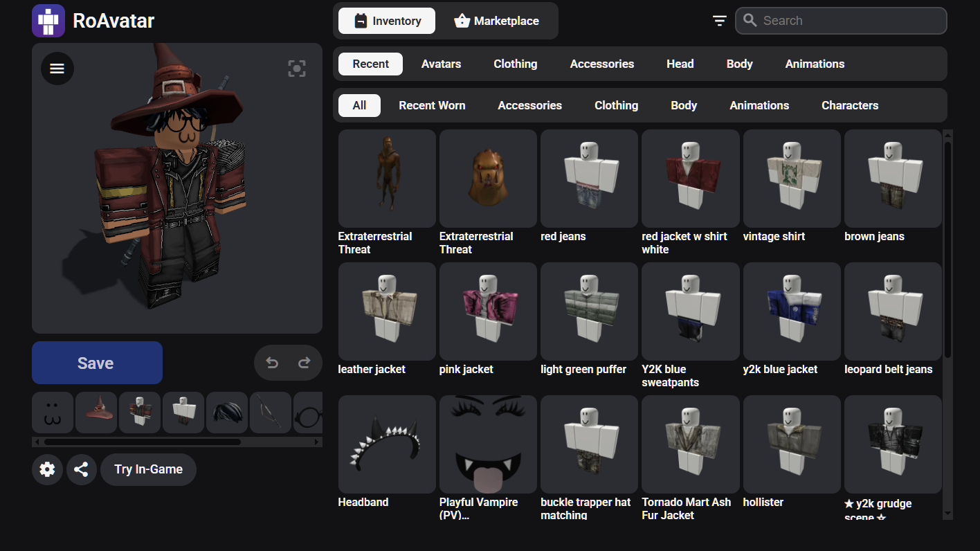Equip Tornado Mart Ash Fur Jacket
Viewport: 980px width, 551px height.
point(690,444)
